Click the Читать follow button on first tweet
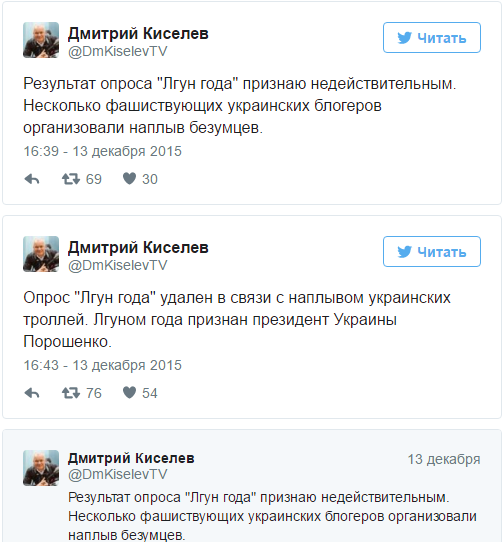The height and width of the screenshot is (542, 503). point(431,38)
